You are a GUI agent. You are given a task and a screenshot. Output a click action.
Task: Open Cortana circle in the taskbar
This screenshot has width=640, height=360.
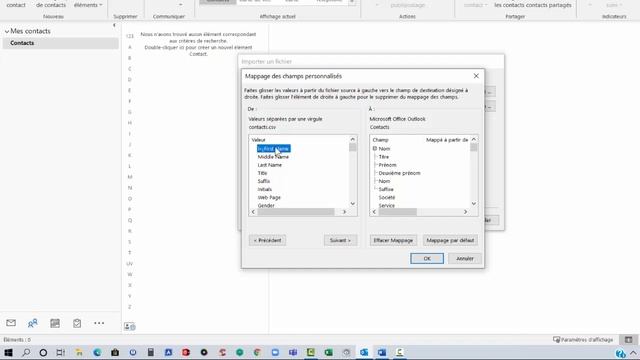[x=43, y=352]
